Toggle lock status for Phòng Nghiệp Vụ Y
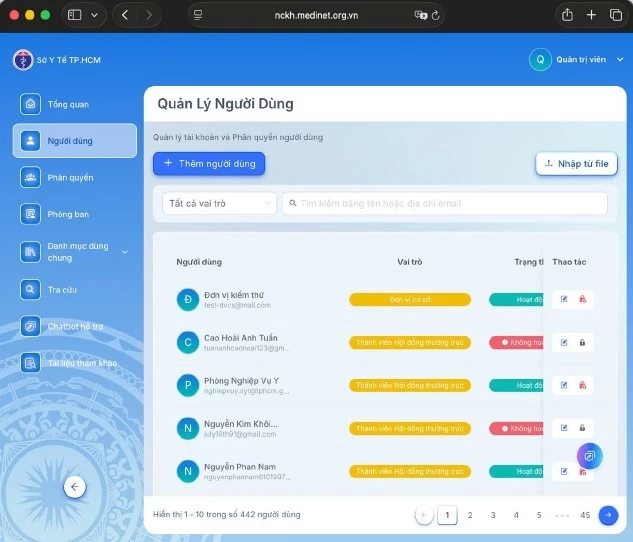633x542 pixels. click(582, 385)
